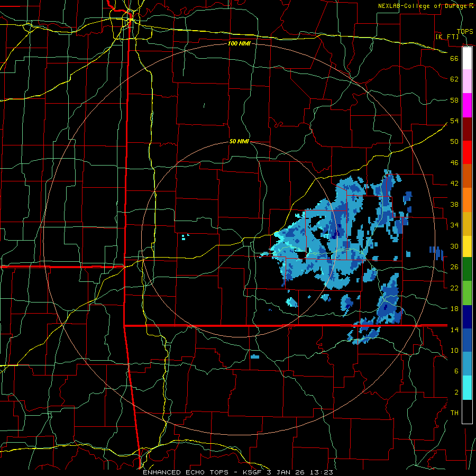Pick the magenta legend swatch
Image resolution: width=476 pixels, height=476 pixels.
467,105
